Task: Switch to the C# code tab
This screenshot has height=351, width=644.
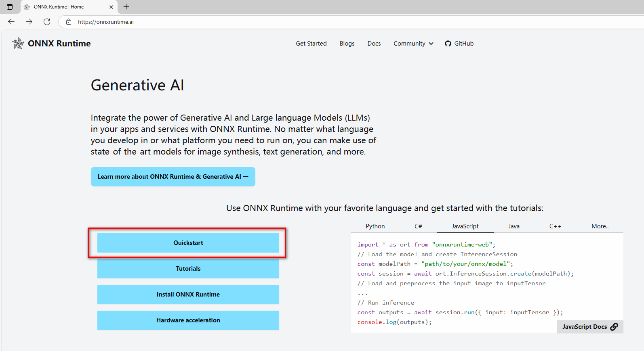Action: pos(418,226)
